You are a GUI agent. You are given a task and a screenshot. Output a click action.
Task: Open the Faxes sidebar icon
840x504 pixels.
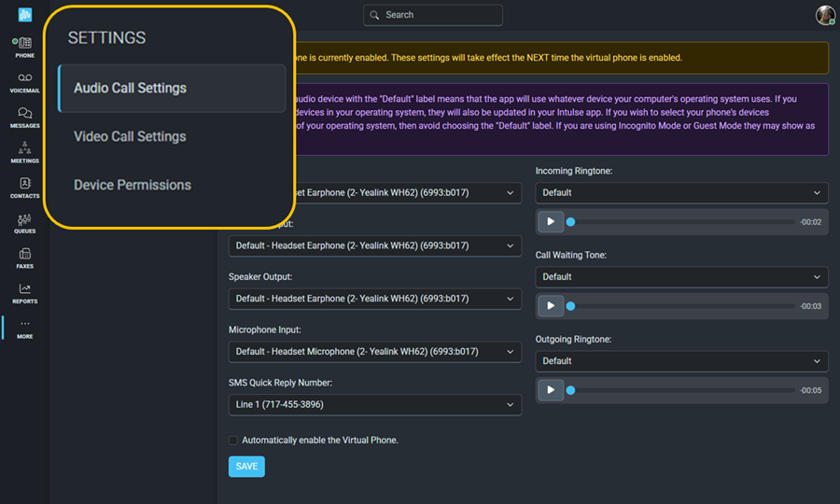[24, 257]
